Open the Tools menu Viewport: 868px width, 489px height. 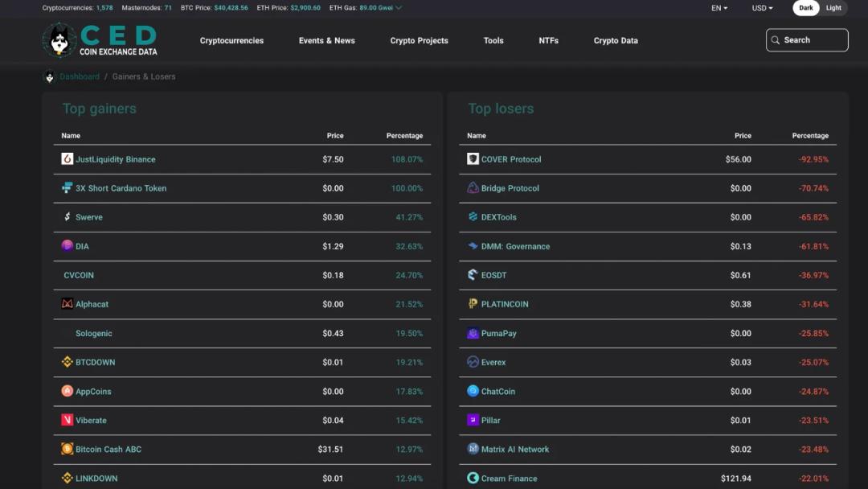(x=493, y=40)
